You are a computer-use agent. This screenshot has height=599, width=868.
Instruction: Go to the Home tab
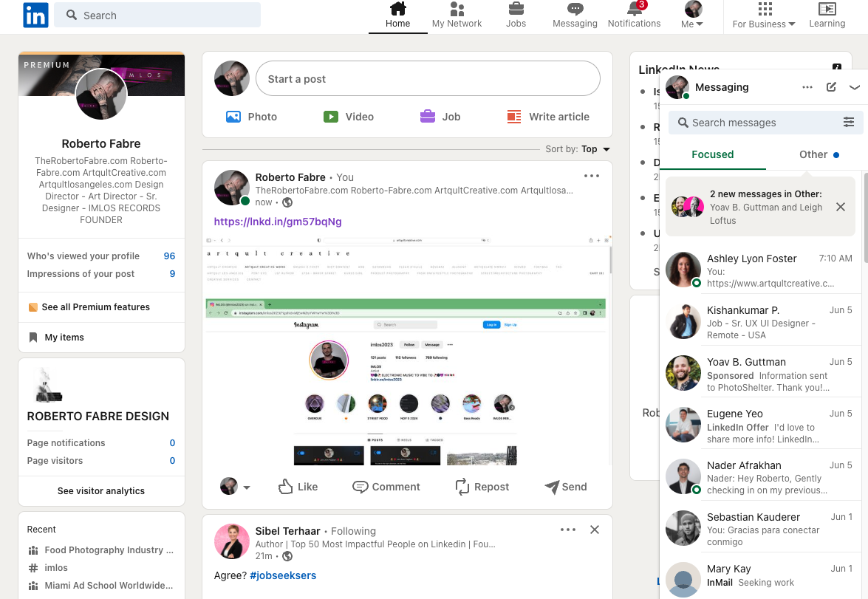click(397, 16)
